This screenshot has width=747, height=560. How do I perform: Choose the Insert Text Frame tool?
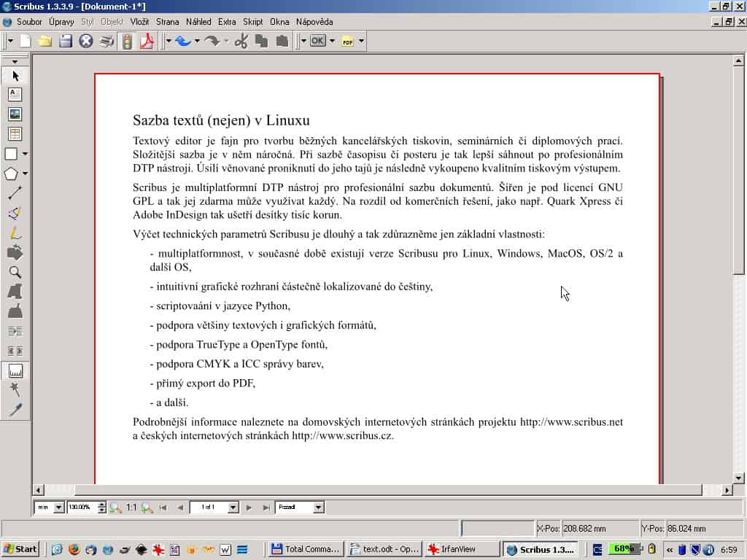pos(15,94)
